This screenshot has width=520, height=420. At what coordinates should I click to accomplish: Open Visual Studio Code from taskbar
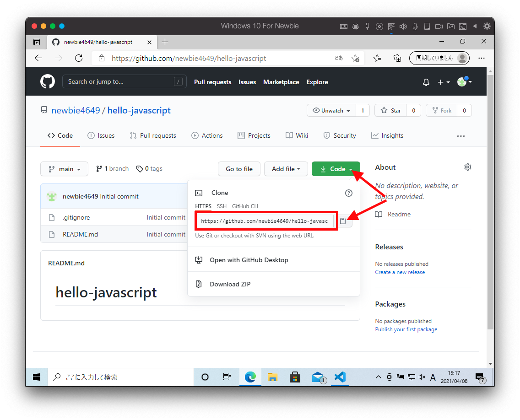point(340,377)
